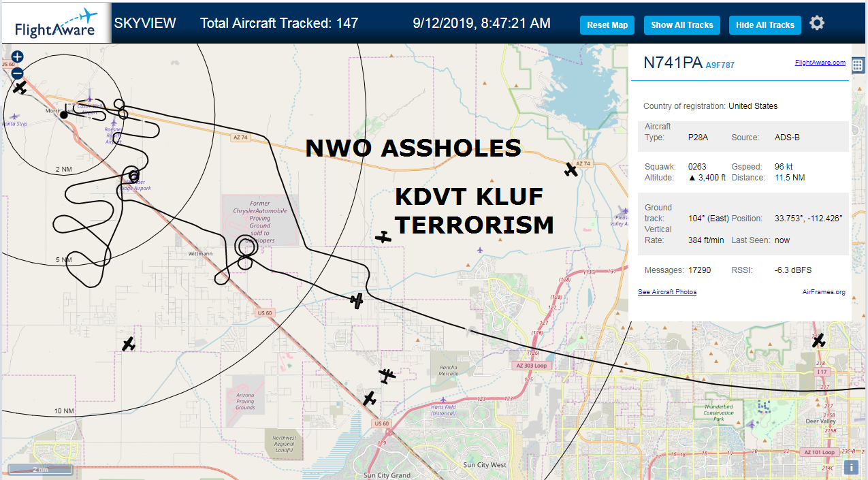Click ground speed value 96 kt
The width and height of the screenshot is (868, 480).
pyautogui.click(x=784, y=167)
